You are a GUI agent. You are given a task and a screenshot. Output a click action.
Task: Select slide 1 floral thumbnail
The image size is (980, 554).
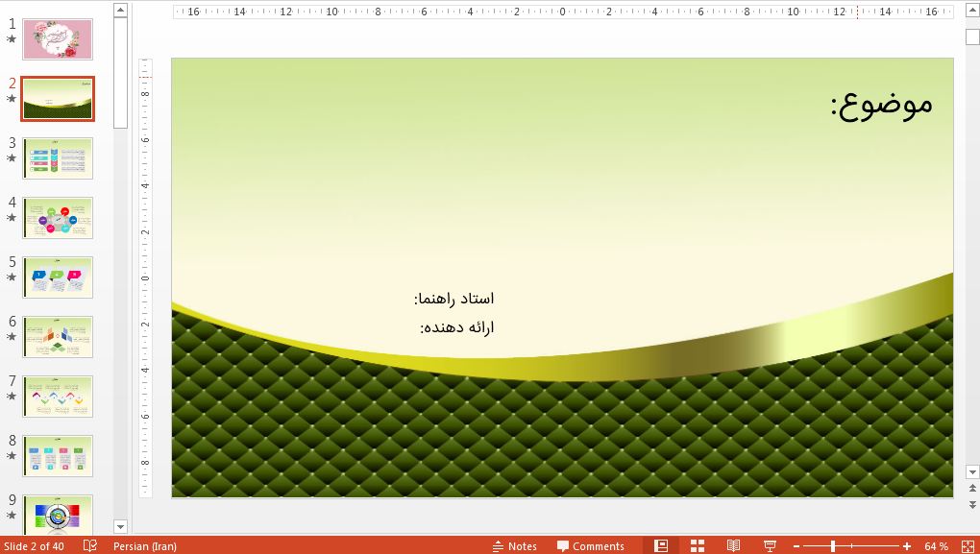pyautogui.click(x=58, y=39)
